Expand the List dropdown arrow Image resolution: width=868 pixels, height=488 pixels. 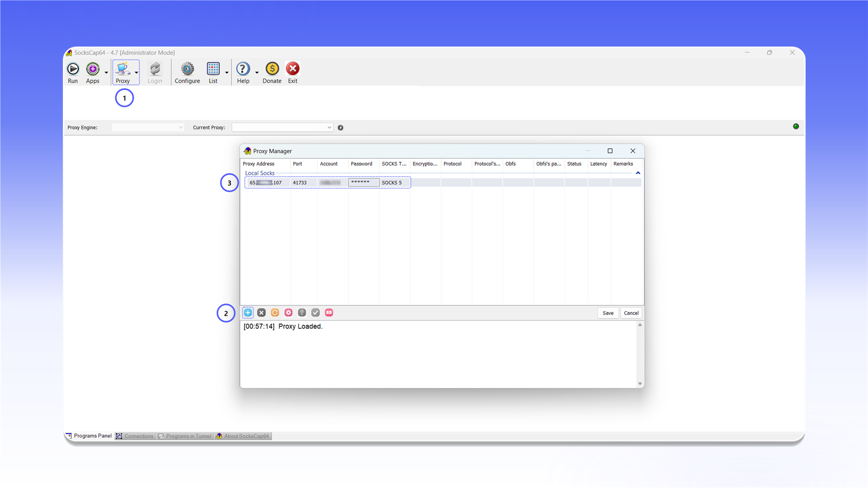click(226, 73)
